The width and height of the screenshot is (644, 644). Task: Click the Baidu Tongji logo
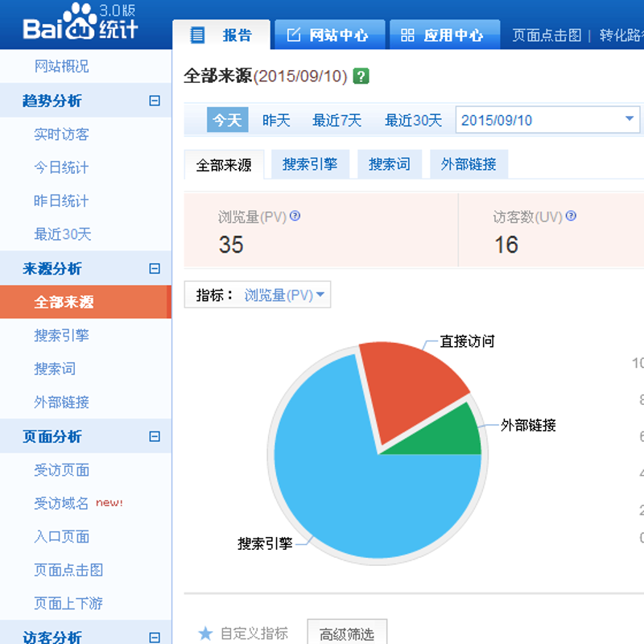click(x=80, y=22)
